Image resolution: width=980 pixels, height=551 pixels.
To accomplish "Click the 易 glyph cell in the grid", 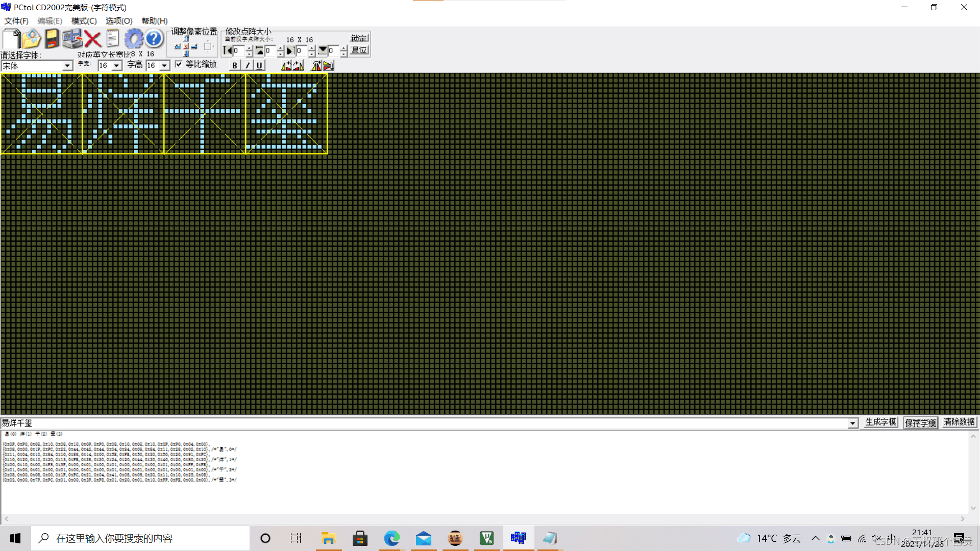I will (x=41, y=113).
